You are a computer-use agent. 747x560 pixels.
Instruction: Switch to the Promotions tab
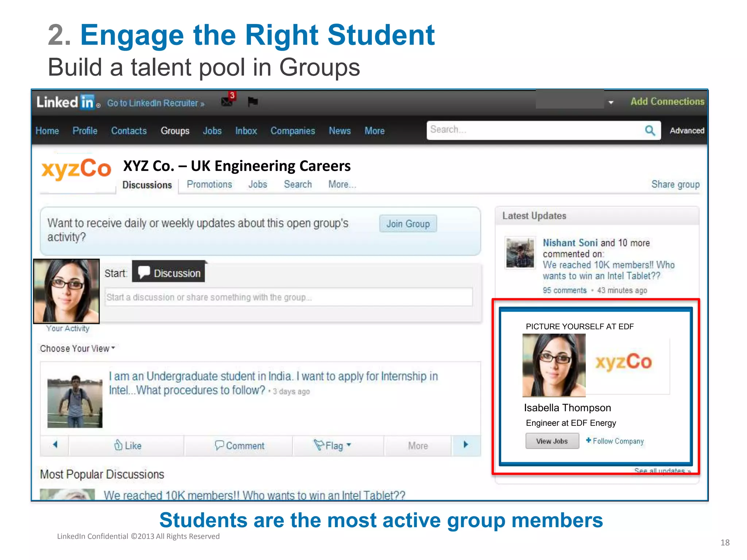(x=209, y=184)
